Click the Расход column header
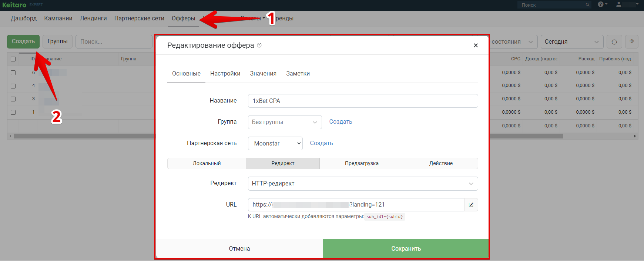This screenshot has height=261, width=644. pyautogui.click(x=586, y=59)
